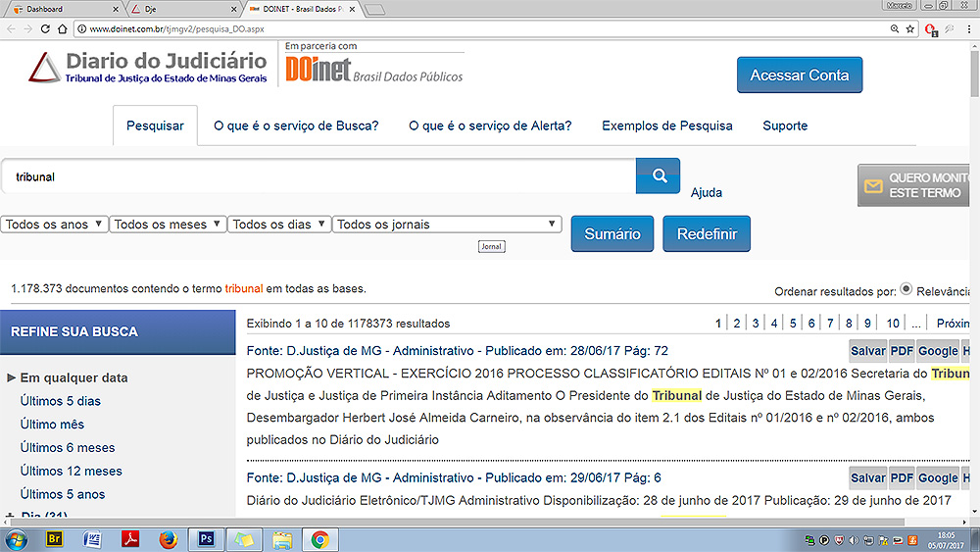Open Firefox from the taskbar
The height and width of the screenshot is (552, 980).
(x=168, y=539)
